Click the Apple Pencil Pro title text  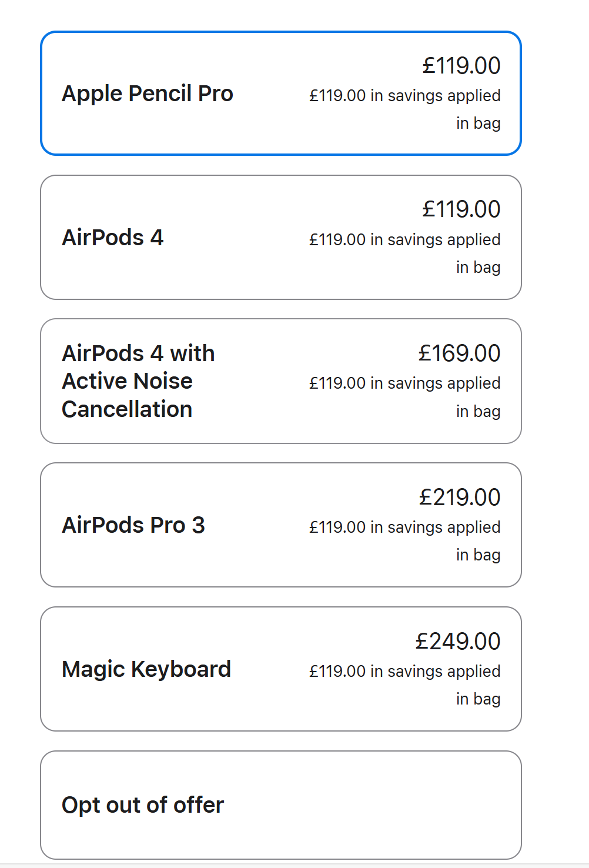(x=148, y=94)
